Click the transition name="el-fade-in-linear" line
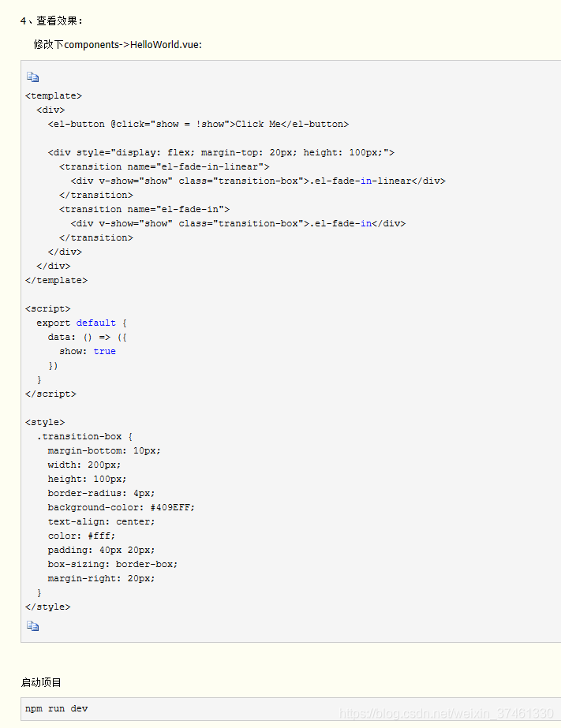561x728 pixels. point(164,166)
